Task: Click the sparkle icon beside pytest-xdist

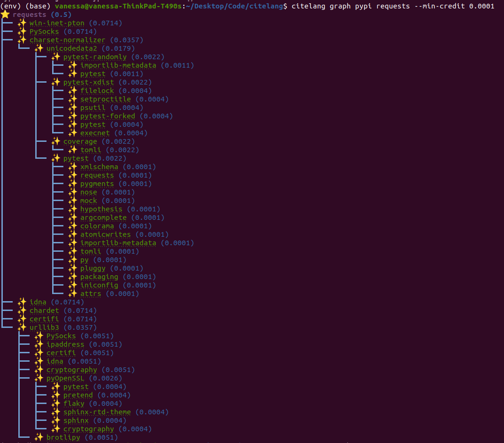Action: [x=56, y=82]
